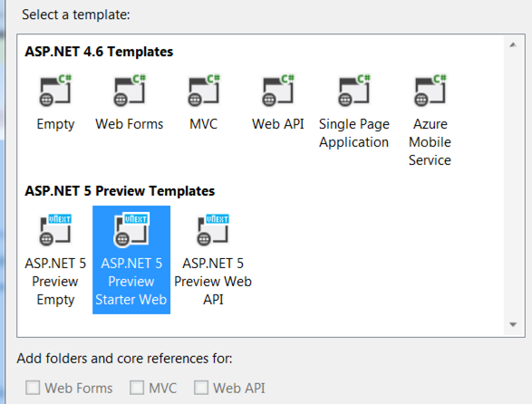532x404 pixels.
Task: Click the template list scroll down arrow
Action: coord(513,324)
